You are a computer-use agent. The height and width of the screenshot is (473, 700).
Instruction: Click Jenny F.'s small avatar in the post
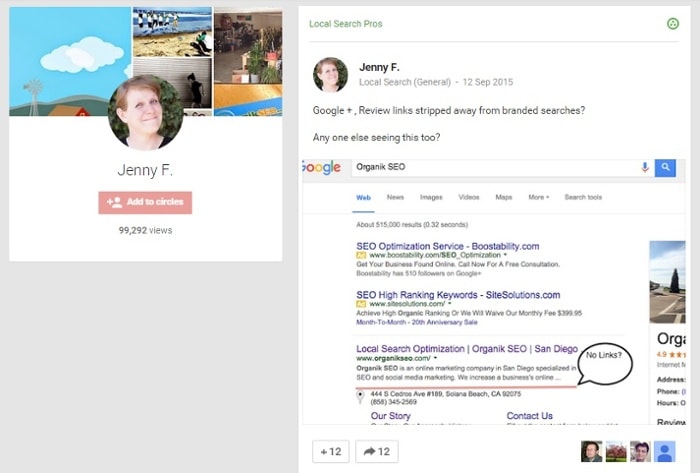click(x=330, y=75)
